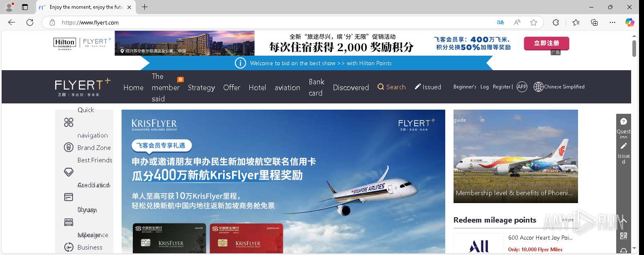The width and height of the screenshot is (644, 255).
Task: Open the Hotel menu item
Action: (x=257, y=88)
